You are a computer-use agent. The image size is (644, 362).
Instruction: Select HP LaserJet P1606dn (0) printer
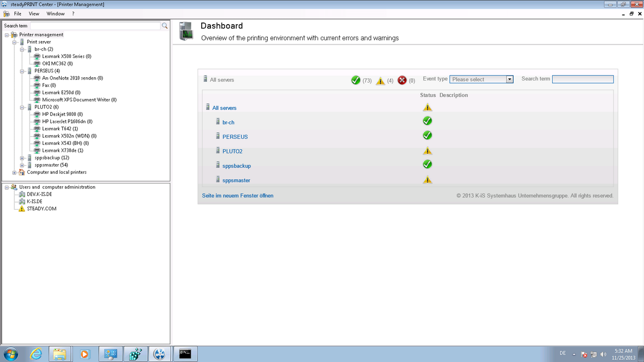tap(68, 122)
